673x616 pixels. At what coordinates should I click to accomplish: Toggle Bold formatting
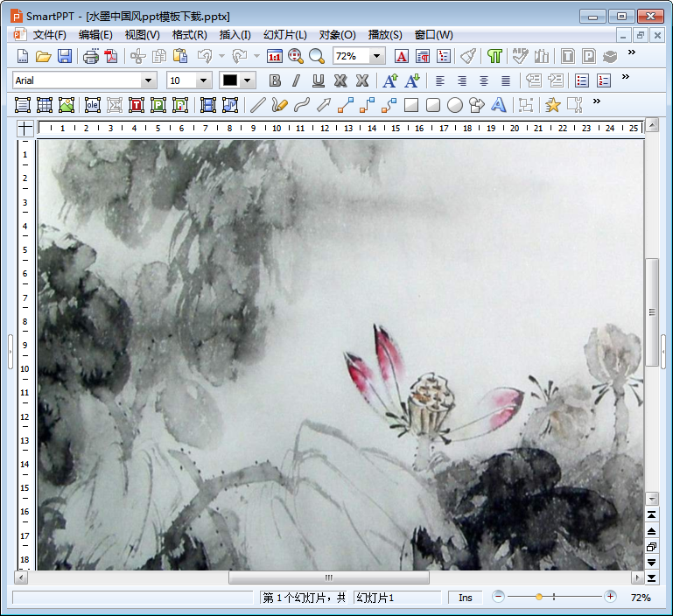(x=275, y=80)
